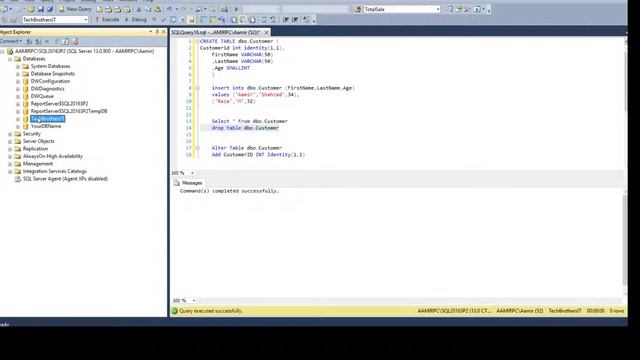Click the Find icon beside TotalSale box
The height and width of the screenshot is (360, 640).
point(358,9)
